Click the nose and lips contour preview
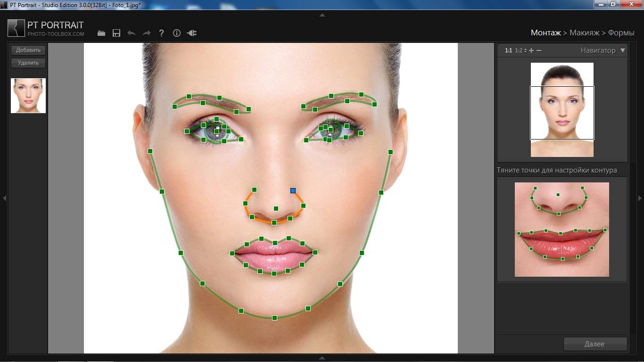Viewport: 644px width, 362px height. 562,230
